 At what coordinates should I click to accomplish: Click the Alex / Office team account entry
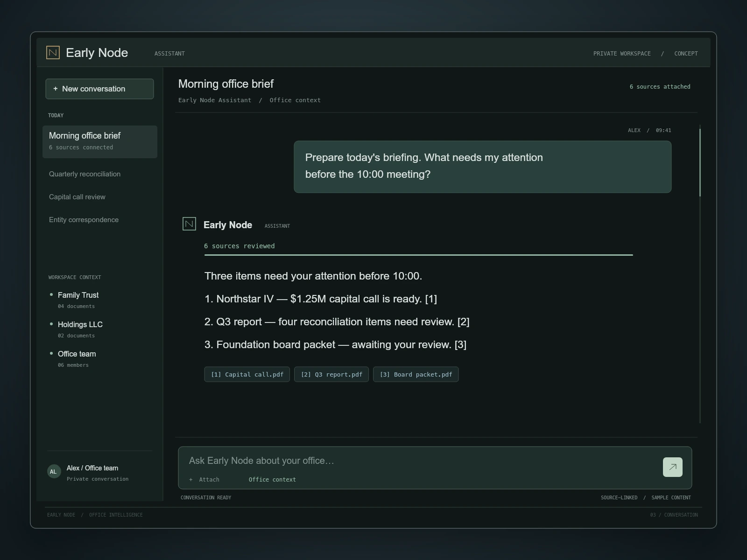coord(92,468)
